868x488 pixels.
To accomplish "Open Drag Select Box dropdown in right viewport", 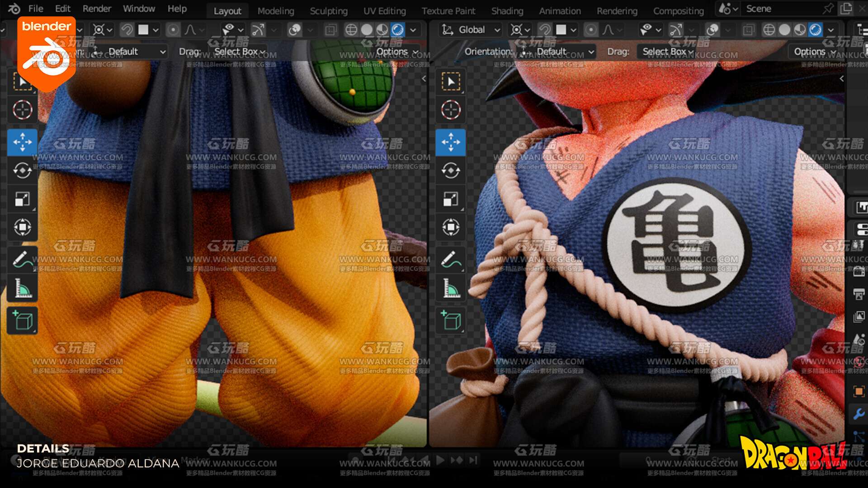I will [x=667, y=52].
